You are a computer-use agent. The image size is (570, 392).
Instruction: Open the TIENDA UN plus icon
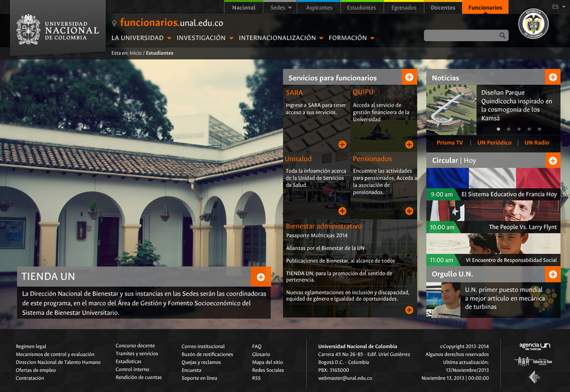pos(260,277)
